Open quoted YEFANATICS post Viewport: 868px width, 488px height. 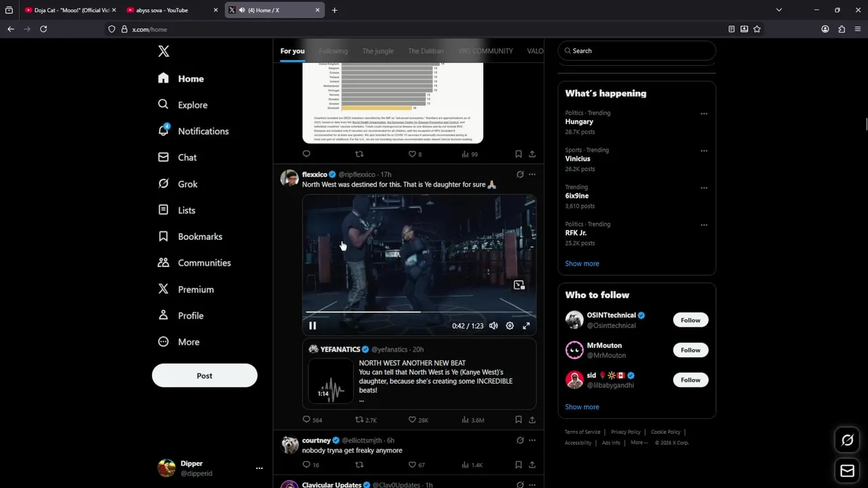(419, 373)
